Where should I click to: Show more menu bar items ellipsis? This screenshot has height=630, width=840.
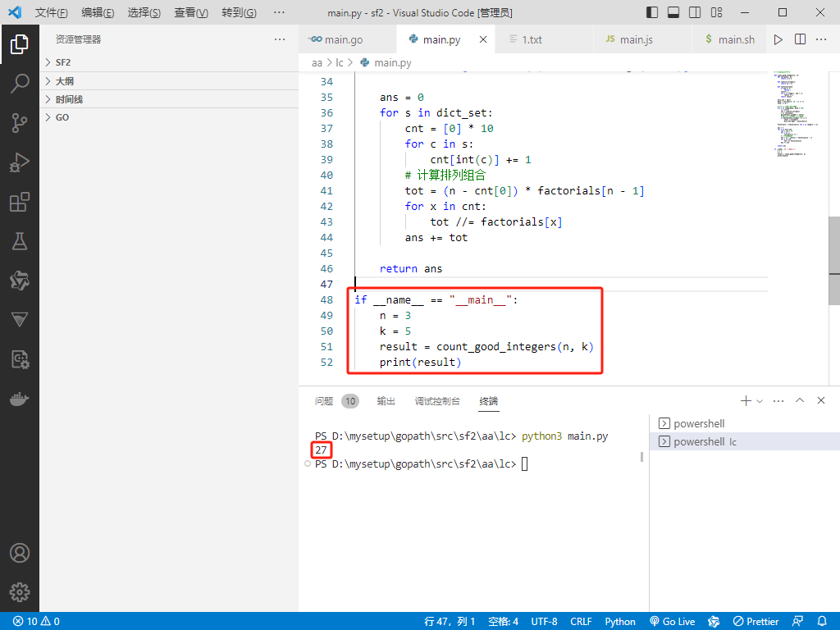(x=279, y=12)
